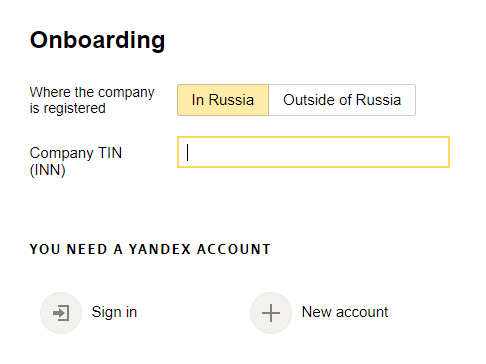The width and height of the screenshot is (486, 364).
Task: Click the blinking text cursor in the TIN field
Action: 188,152
